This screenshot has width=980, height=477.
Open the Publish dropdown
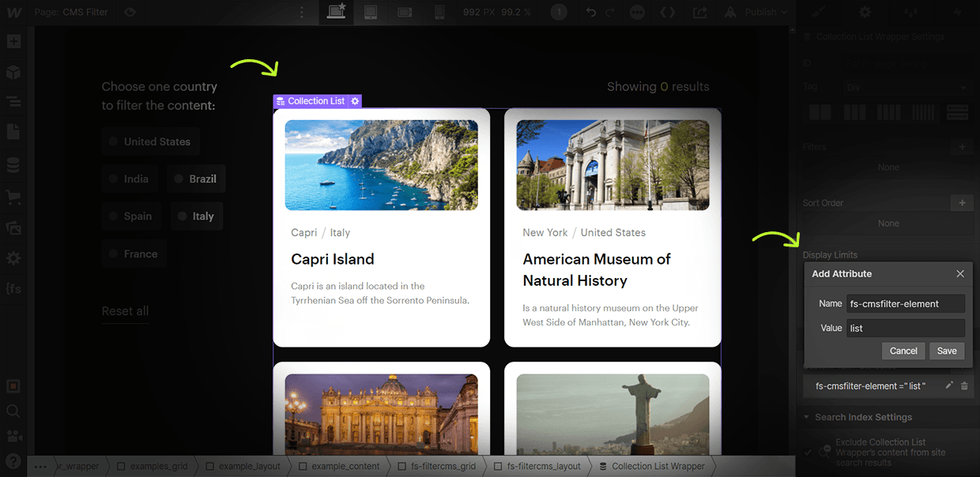(x=757, y=12)
